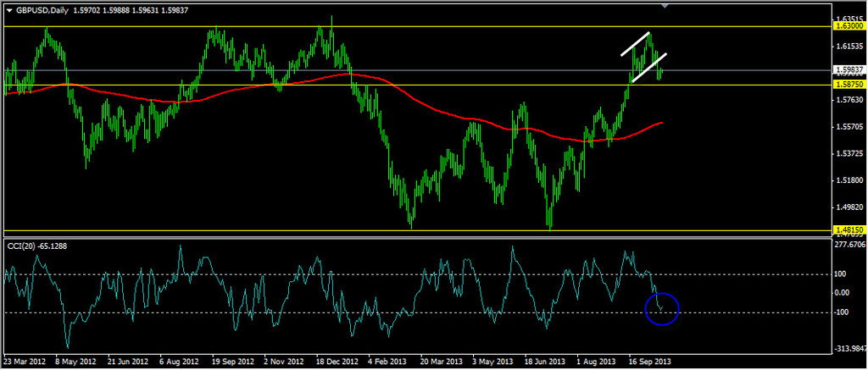Click the current price label 1.59837
The image size is (868, 370).
coord(849,70)
